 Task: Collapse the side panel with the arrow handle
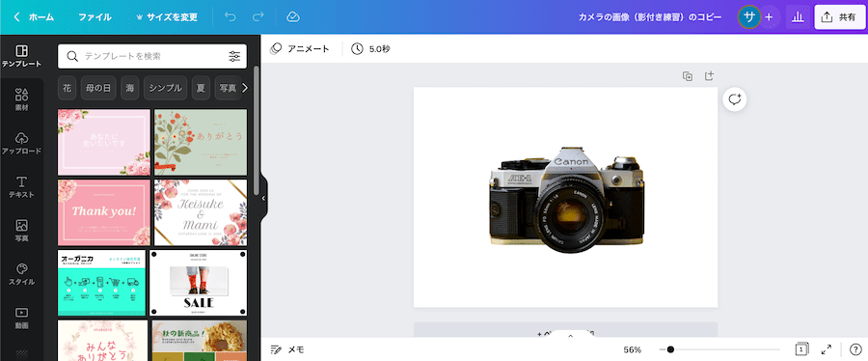[263, 198]
